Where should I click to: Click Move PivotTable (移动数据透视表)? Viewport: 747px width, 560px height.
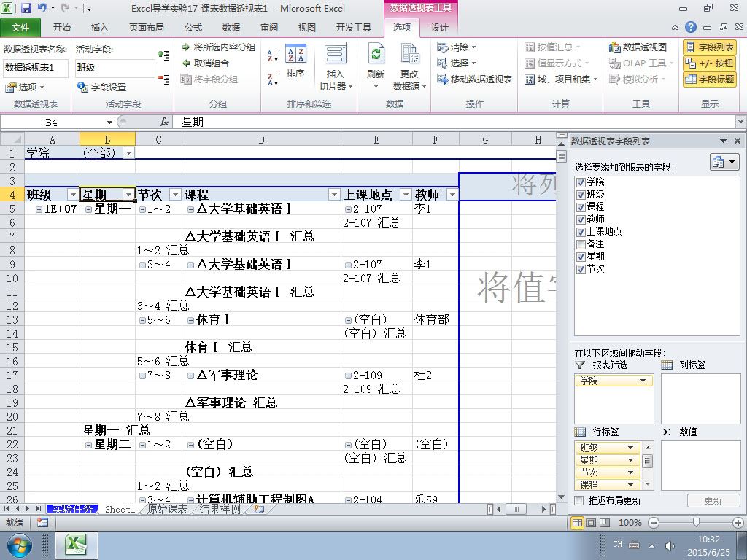(474, 79)
